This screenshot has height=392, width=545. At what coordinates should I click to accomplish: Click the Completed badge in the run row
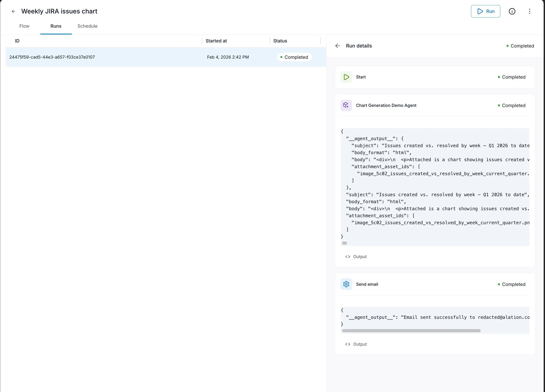click(x=294, y=57)
